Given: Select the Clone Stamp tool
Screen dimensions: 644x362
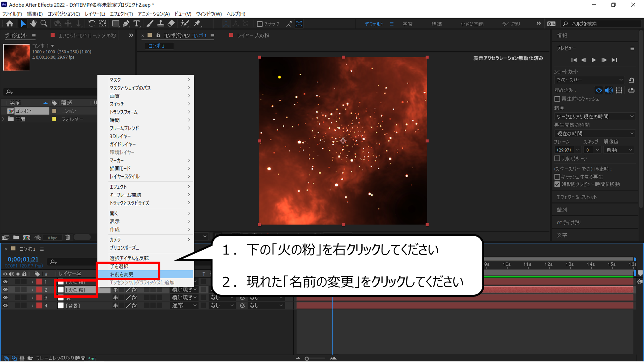Looking at the screenshot, I should pyautogui.click(x=160, y=23).
